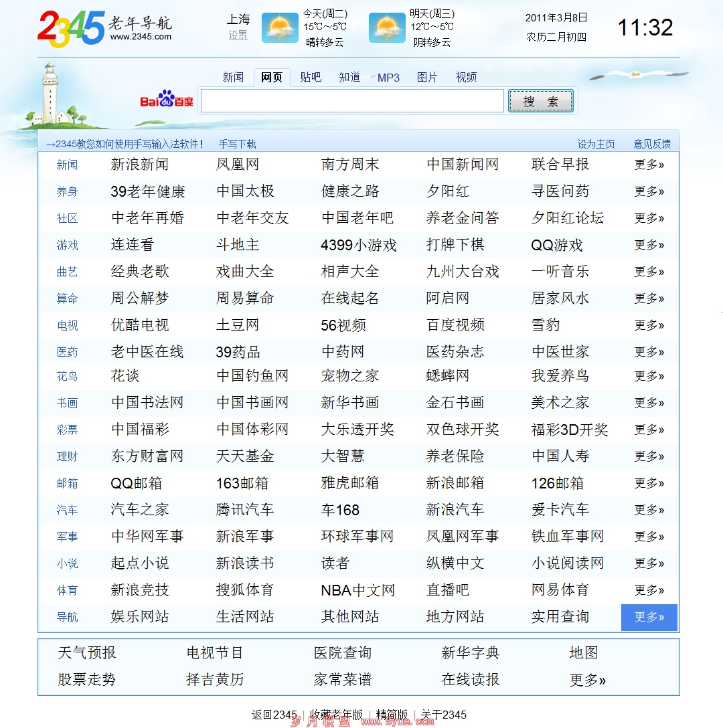Expand 更多 in the 邮箱 row
Screen dimensions: 723x728
[x=649, y=483]
